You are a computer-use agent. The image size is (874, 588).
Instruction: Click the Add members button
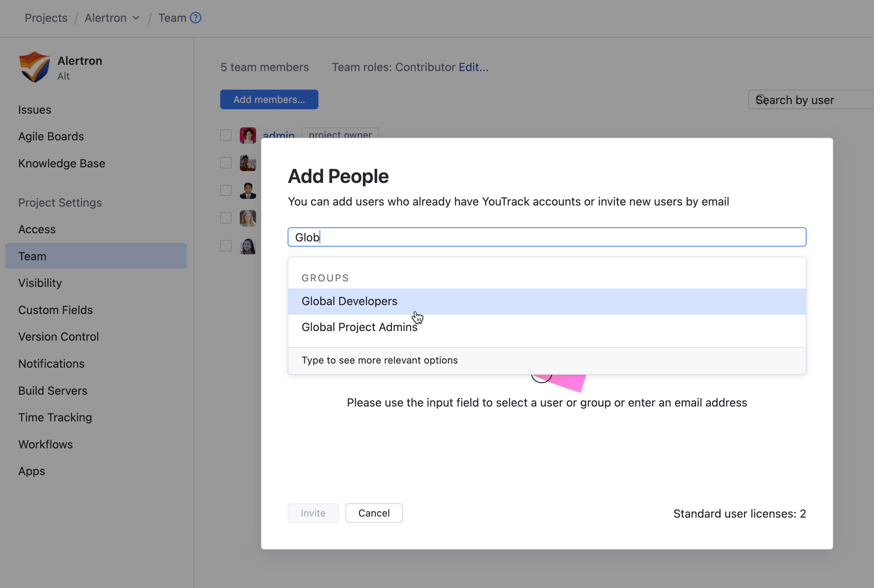click(x=269, y=99)
